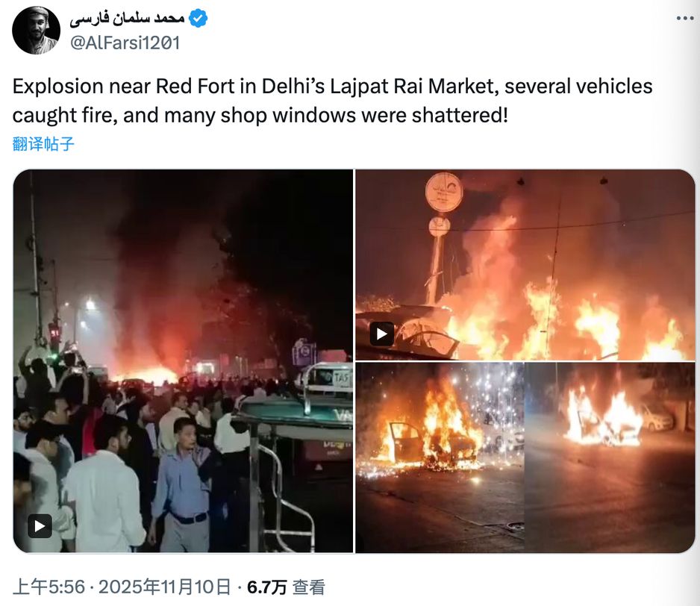View the 6.7万 查看 view count
The width and height of the screenshot is (700, 606).
coord(286,587)
